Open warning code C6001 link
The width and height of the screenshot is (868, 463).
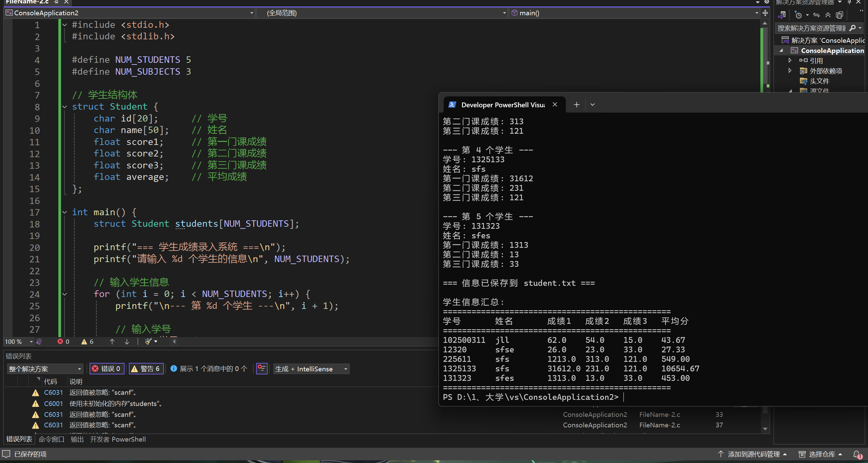[53, 404]
